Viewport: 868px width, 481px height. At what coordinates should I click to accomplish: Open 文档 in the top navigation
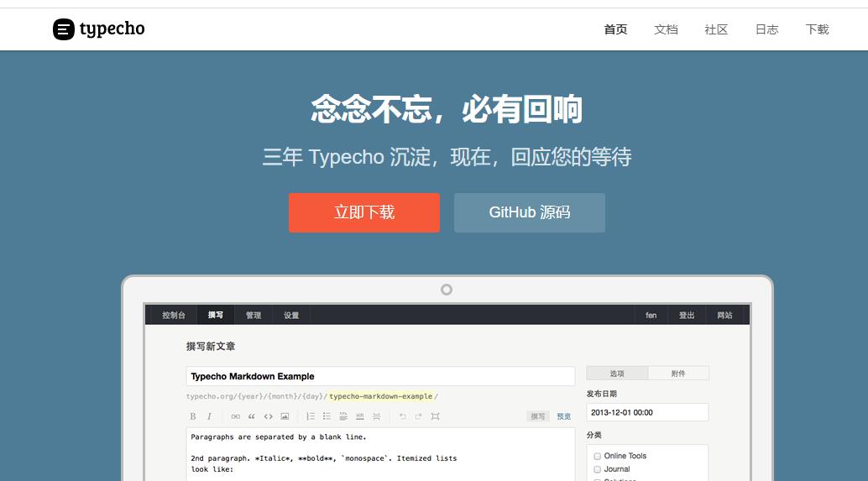pos(666,29)
